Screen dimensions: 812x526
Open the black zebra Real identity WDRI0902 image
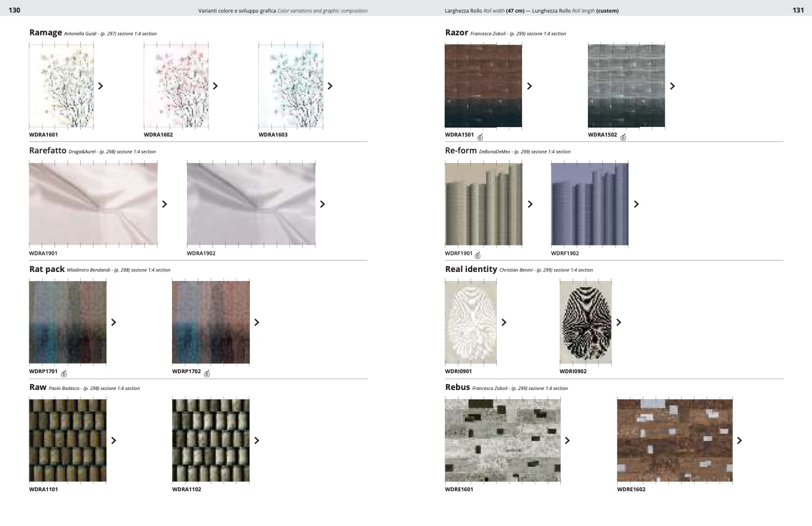[x=585, y=322]
